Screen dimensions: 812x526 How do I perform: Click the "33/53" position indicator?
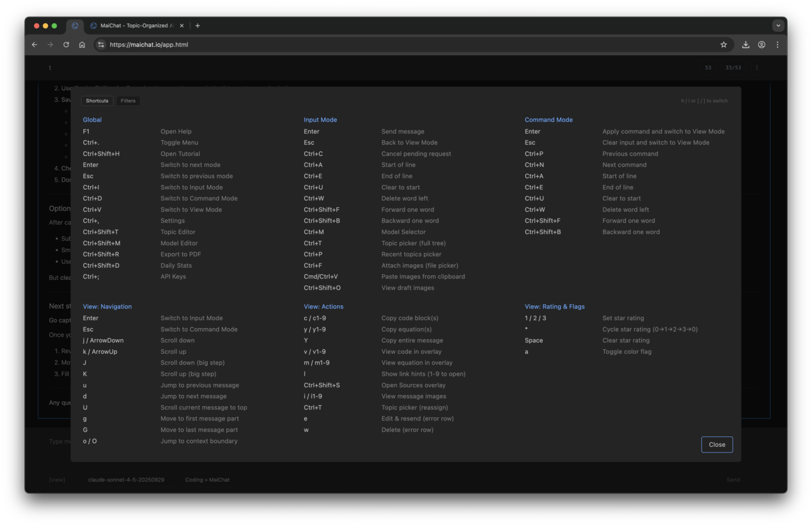733,67
